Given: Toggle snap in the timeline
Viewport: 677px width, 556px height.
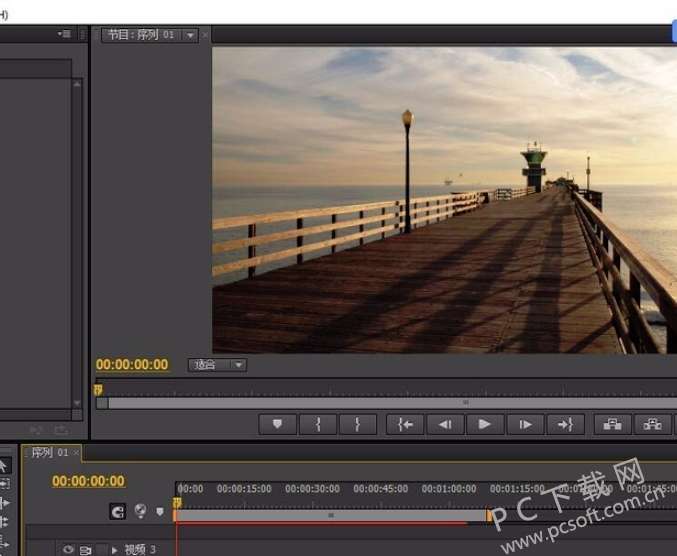Looking at the screenshot, I should point(118,511).
